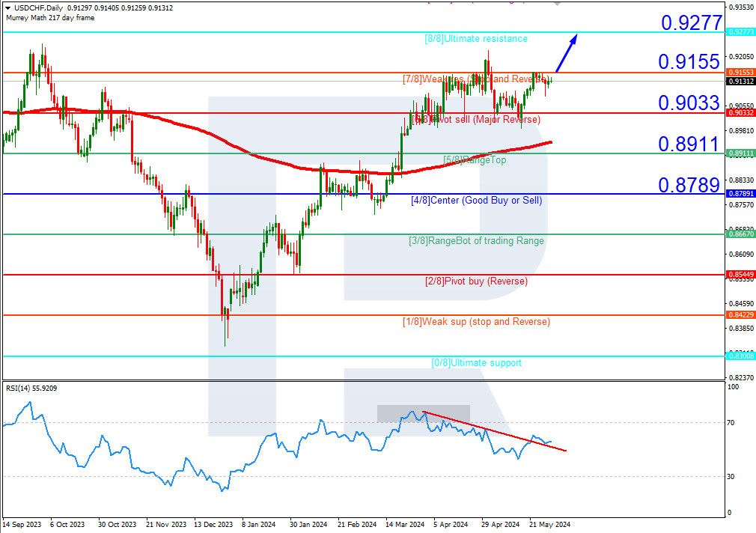
Task: Click the RSI(14) 55.9209 indicator label
Action: 31,389
